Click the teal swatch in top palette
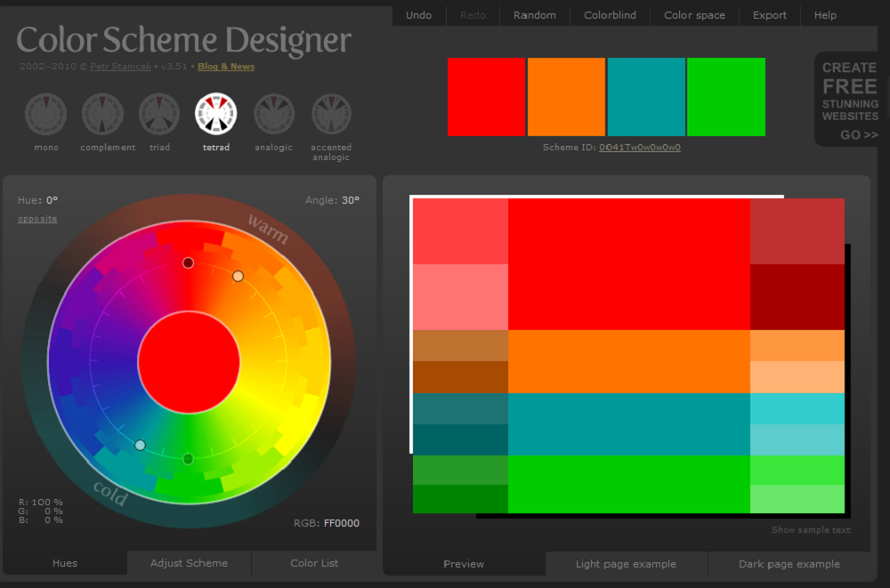Screen dimensions: 890x588 click(x=646, y=97)
